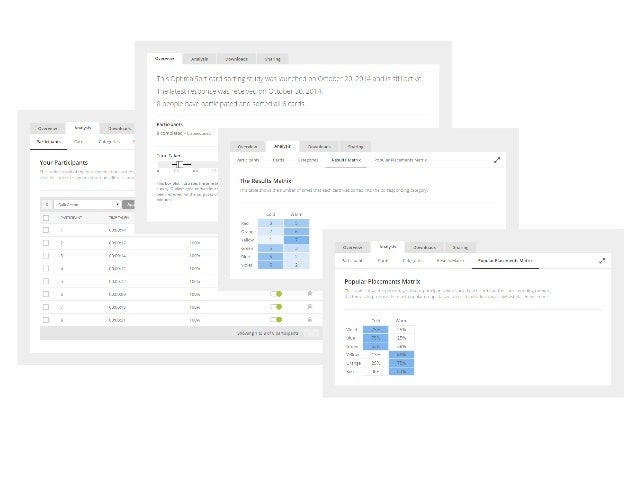This screenshot has width=638, height=479.
Task: Check the select-all checkbox in the participants table header
Action: pyautogui.click(x=46, y=218)
